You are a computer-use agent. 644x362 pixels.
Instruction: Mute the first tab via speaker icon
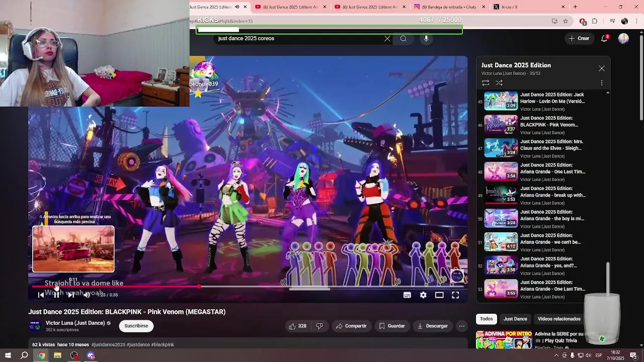coord(236,7)
